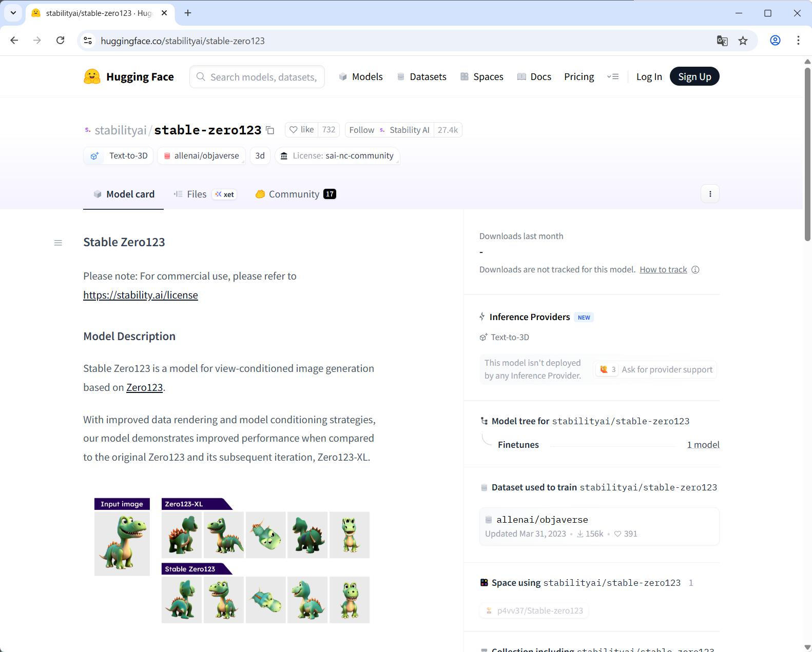812x652 pixels.
Task: Open the translate page icon in address bar
Action: coord(722,41)
